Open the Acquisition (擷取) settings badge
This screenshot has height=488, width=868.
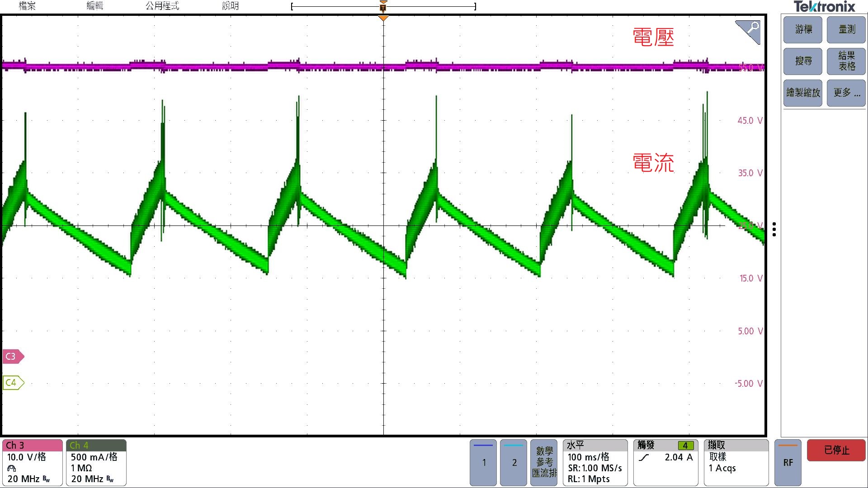(736, 462)
